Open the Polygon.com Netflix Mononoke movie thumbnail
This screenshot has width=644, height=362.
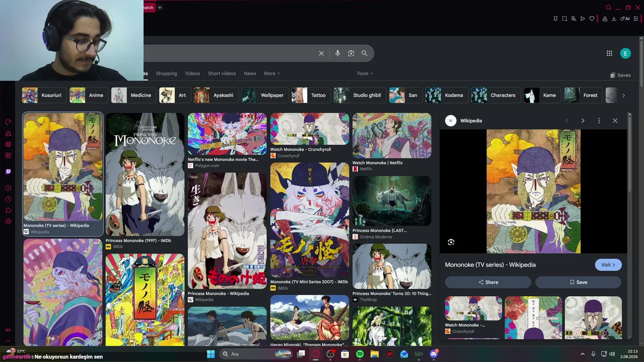(227, 134)
